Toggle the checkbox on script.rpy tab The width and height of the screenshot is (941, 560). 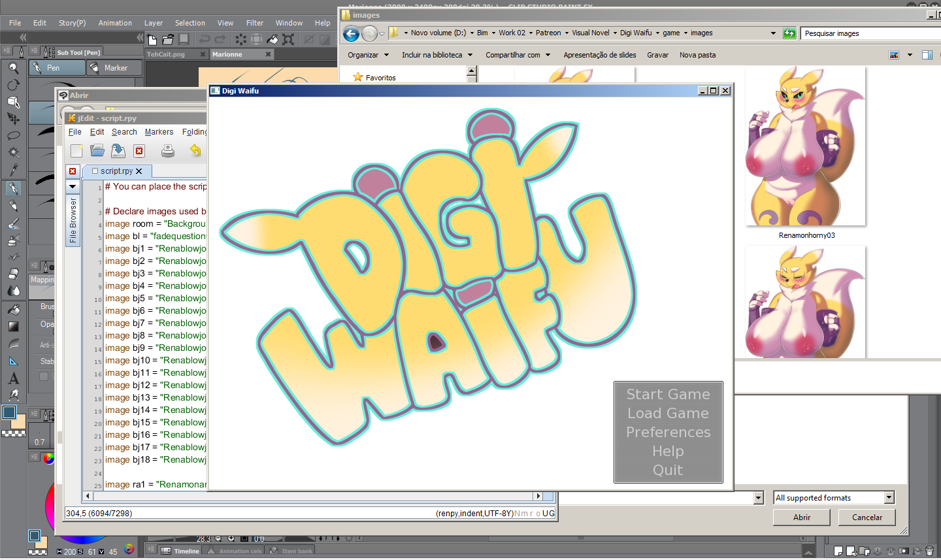(x=95, y=171)
